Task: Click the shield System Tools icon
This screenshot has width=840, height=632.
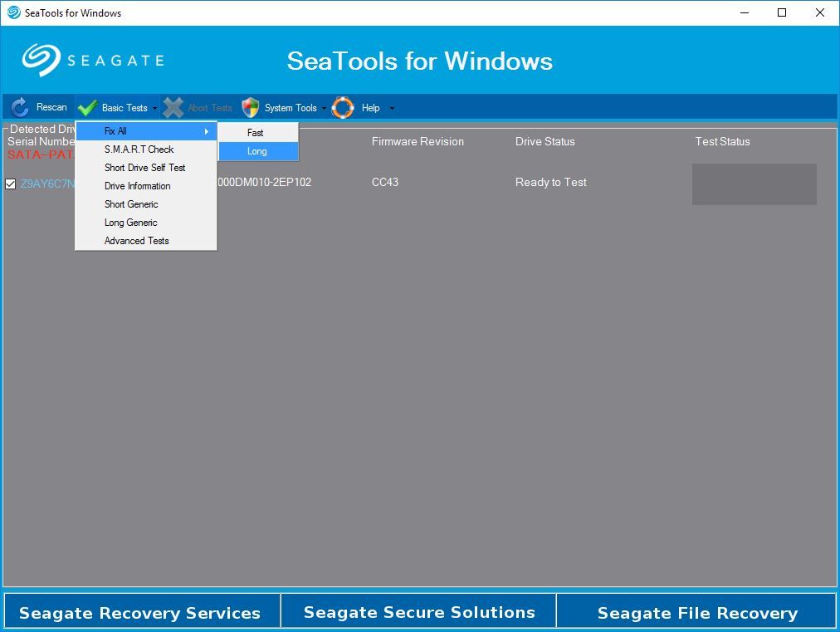Action: [x=250, y=108]
